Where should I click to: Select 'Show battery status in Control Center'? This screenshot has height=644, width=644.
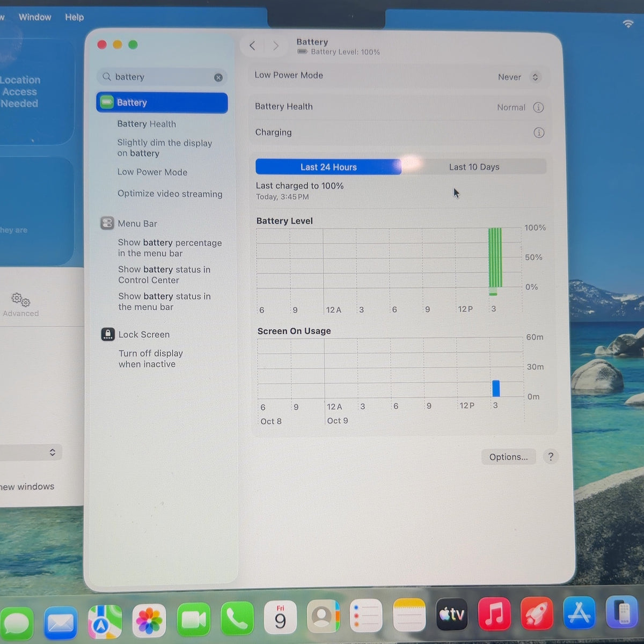(x=164, y=275)
